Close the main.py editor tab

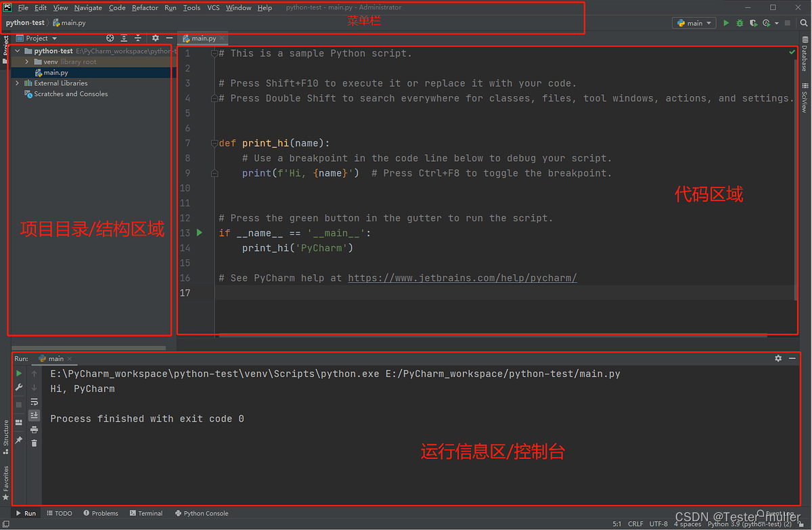pos(221,39)
